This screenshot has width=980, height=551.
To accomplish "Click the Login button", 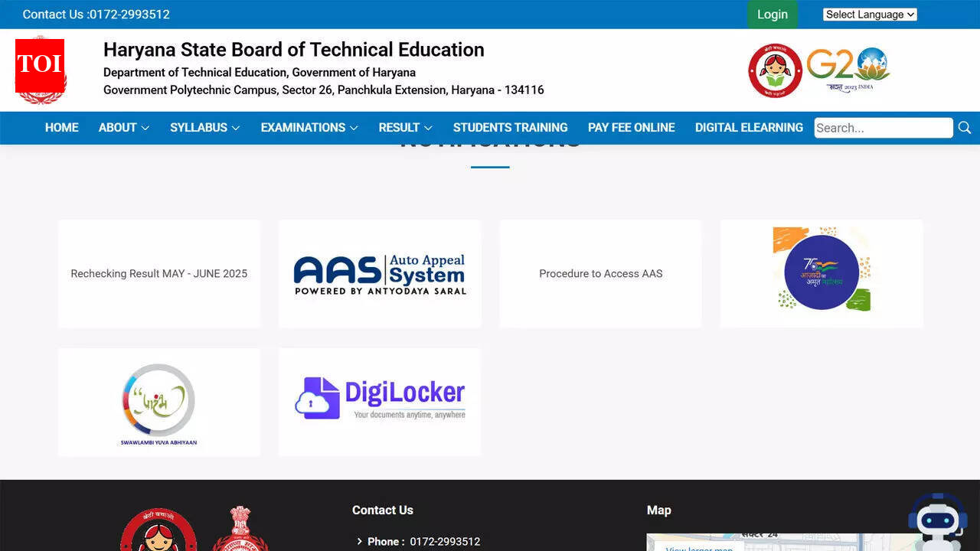I will pos(772,14).
